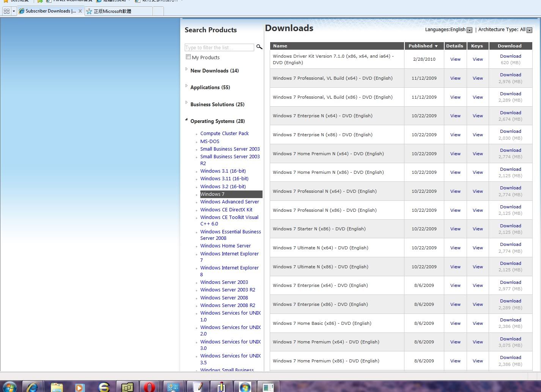541x392 pixels.
Task: Open Windows 3.11 (16-bit) product
Action: click(224, 179)
